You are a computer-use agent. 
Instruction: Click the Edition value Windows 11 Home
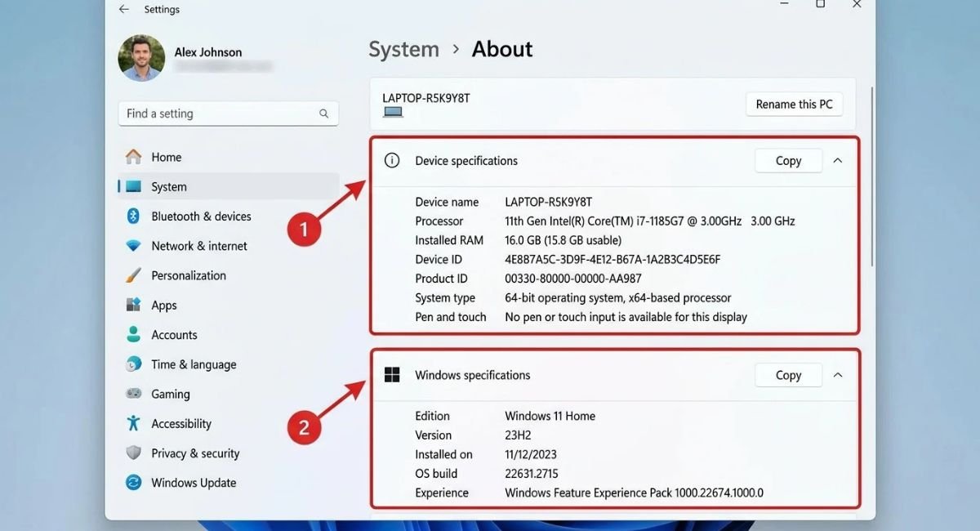tap(550, 416)
